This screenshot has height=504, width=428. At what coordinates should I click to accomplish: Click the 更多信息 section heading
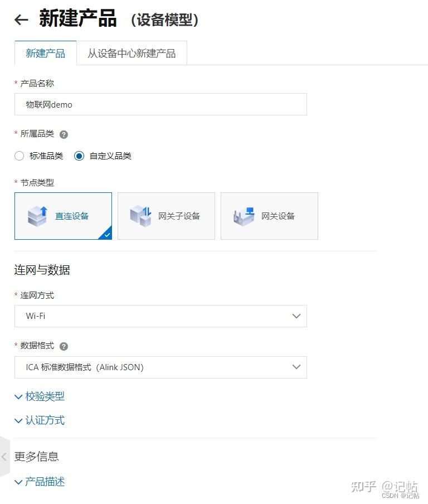(x=36, y=457)
